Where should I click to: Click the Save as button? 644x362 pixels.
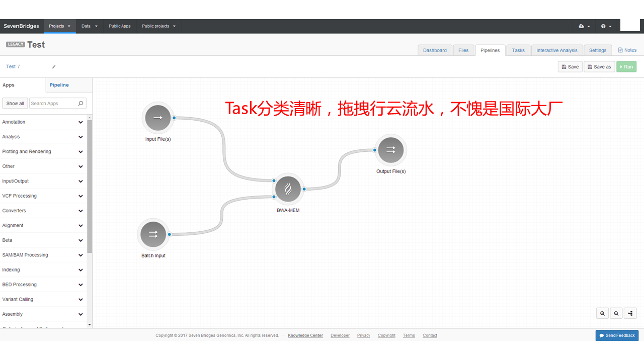tap(599, 66)
